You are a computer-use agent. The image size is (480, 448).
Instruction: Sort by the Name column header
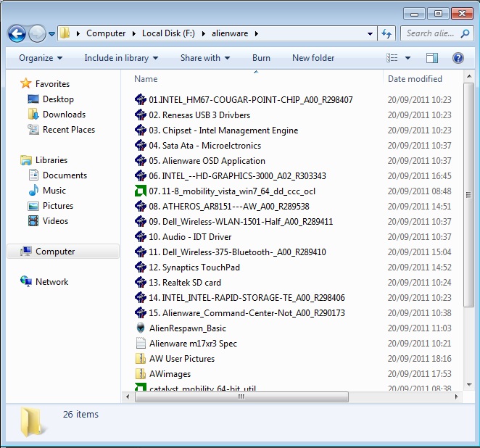click(146, 79)
